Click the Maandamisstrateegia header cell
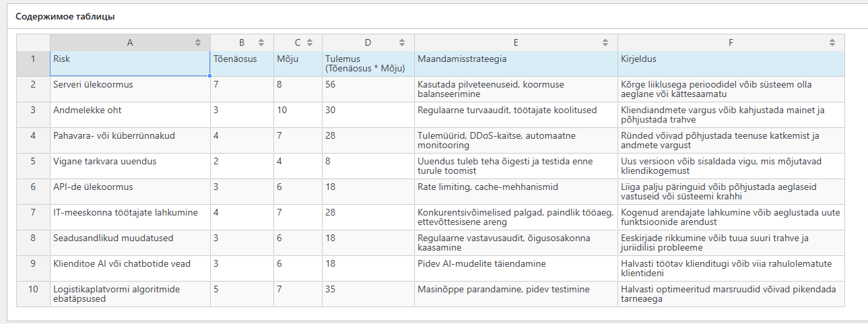Viewport: 868px width, 324px height. tap(516, 64)
